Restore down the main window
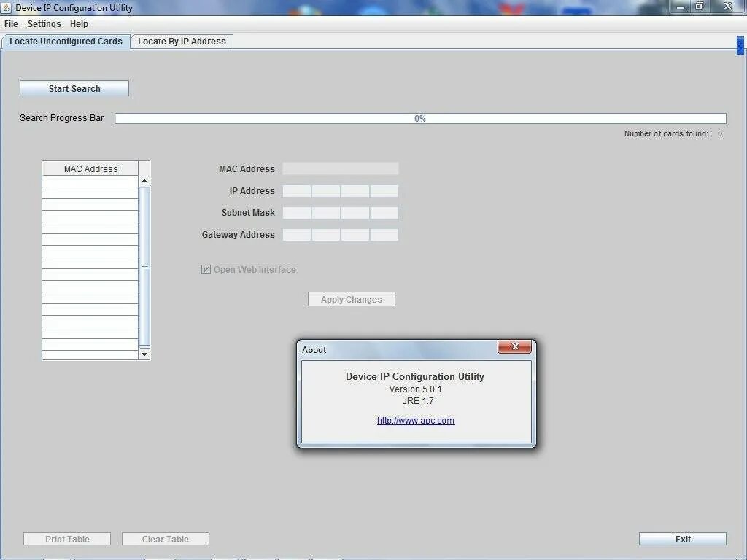 (700, 6)
